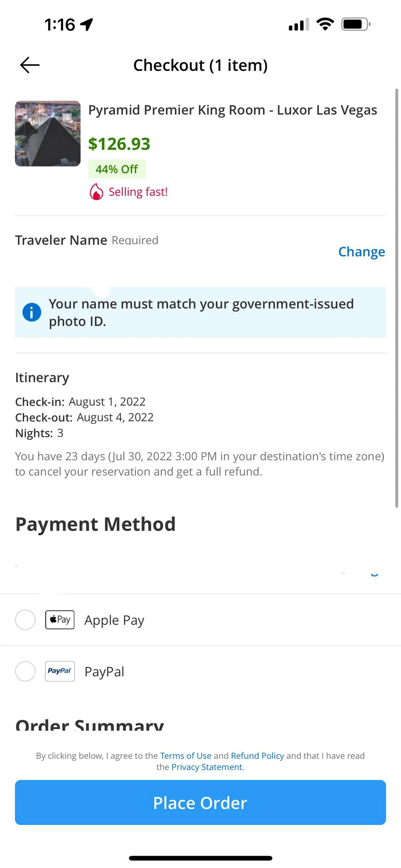401x868 pixels.
Task: Tap the Luxor pyramid hotel thumbnail
Action: coord(48,134)
